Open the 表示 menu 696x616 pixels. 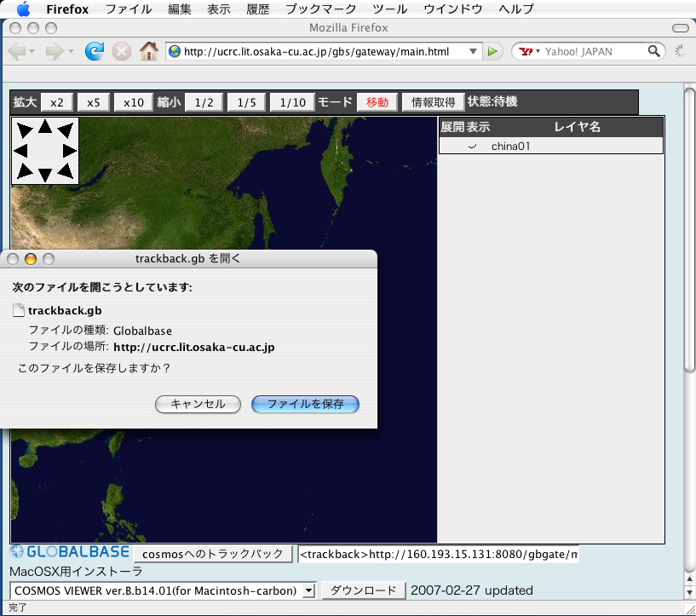pyautogui.click(x=219, y=9)
